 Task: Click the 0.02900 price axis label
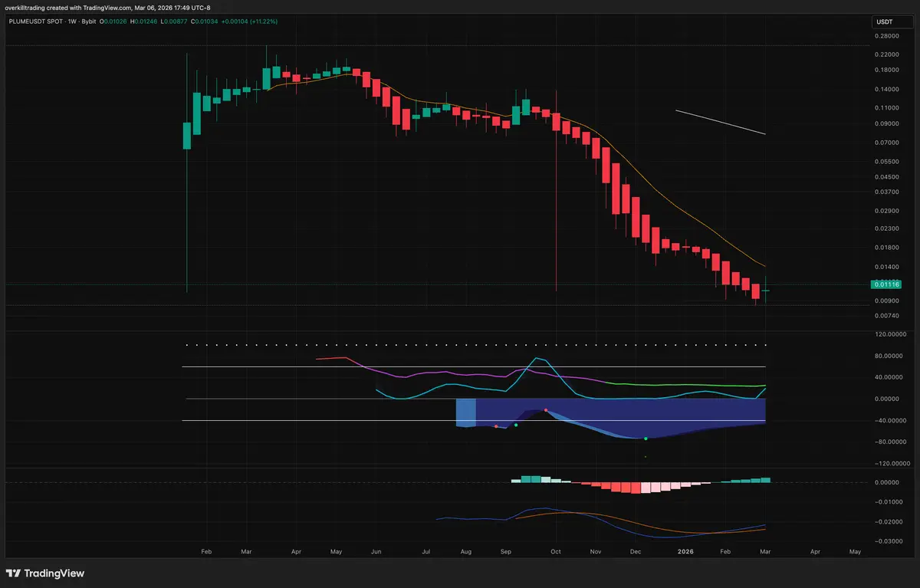(887, 211)
